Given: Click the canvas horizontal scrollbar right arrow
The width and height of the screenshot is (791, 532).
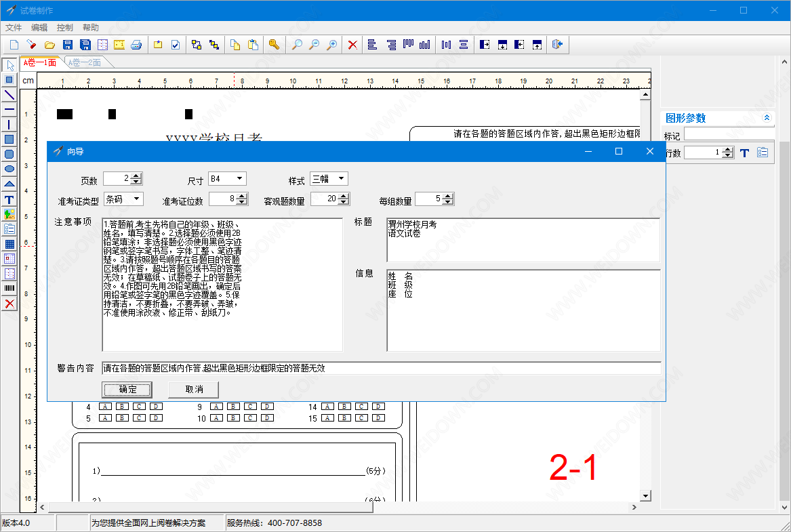Looking at the screenshot, I should pos(634,508).
